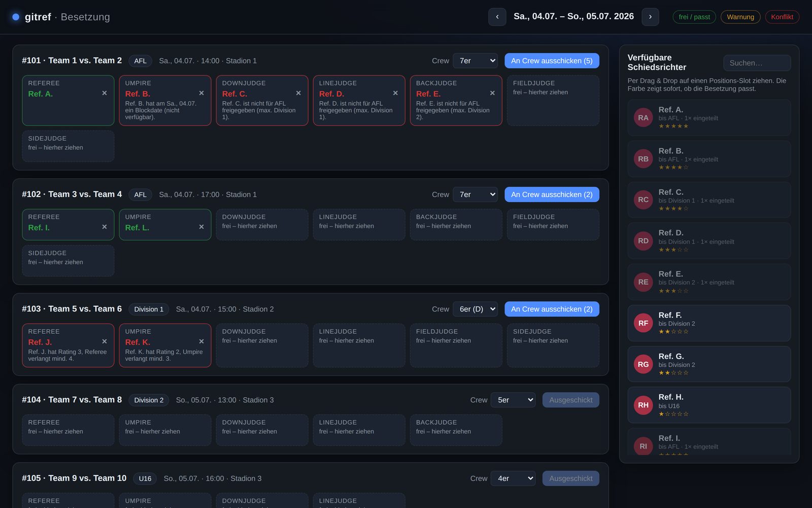Click title '#102 · Team 3 vs. Team 4'

point(72,195)
